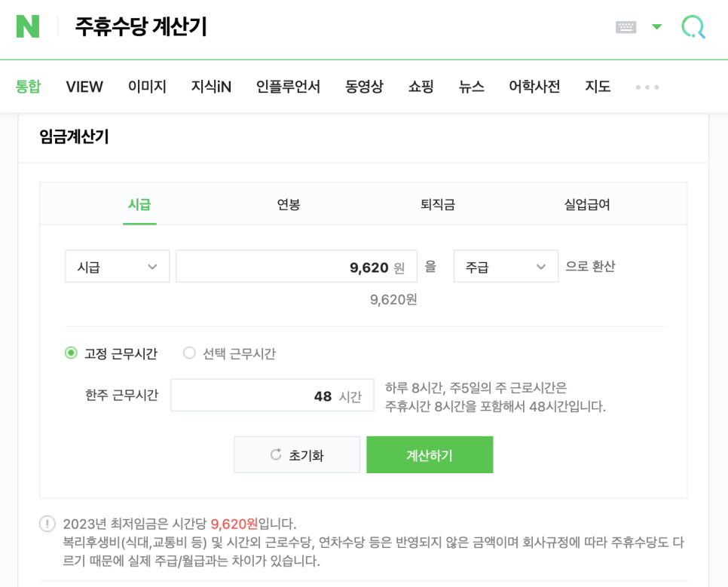Click the 초기화 reset button
The width and height of the screenshot is (728, 587).
[297, 454]
